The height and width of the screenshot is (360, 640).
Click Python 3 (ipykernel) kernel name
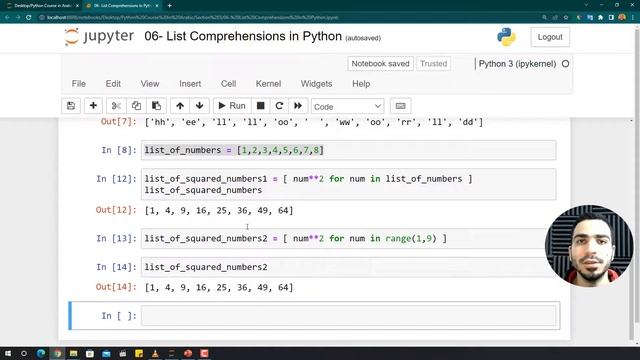[517, 64]
